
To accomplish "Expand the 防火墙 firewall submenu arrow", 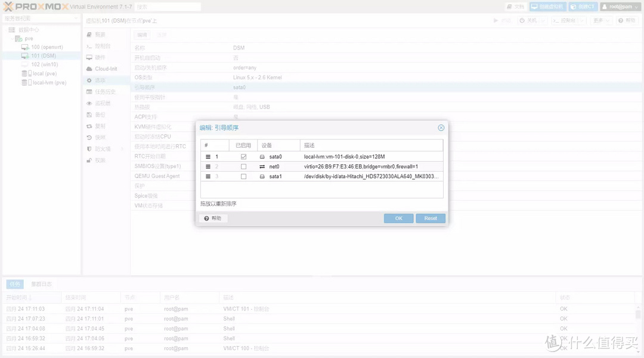I will tap(123, 149).
